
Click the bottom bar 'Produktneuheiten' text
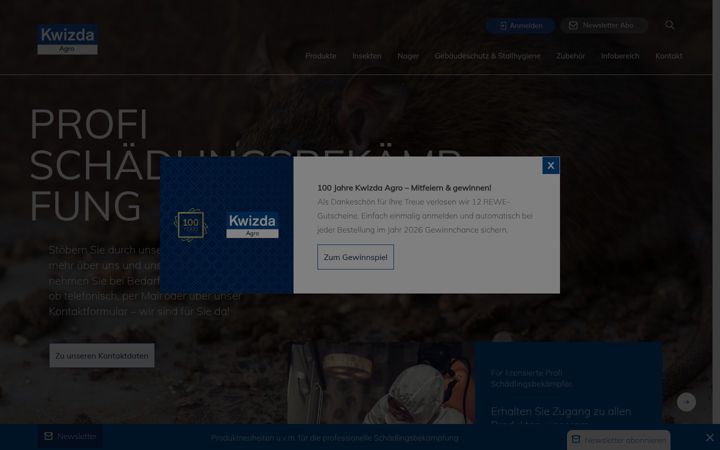(x=335, y=438)
